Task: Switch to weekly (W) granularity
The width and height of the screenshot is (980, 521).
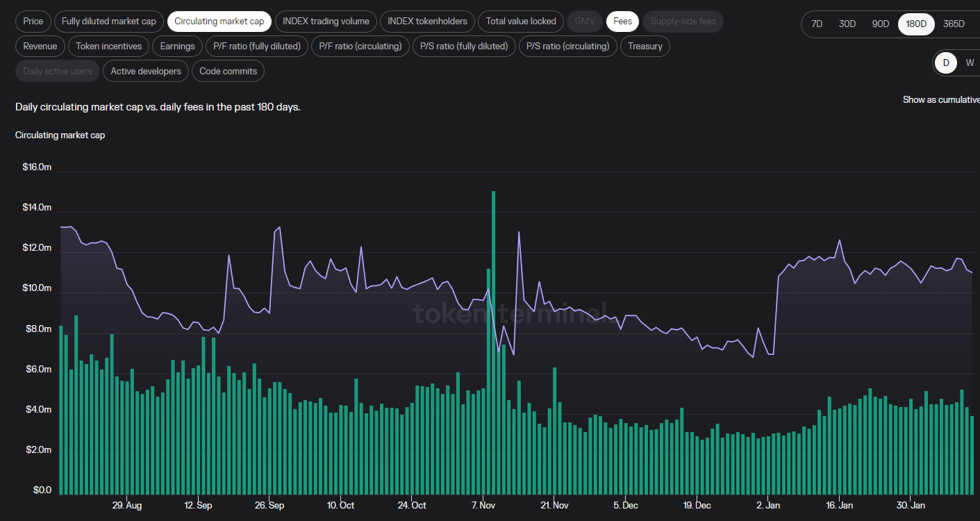Action: [x=970, y=63]
